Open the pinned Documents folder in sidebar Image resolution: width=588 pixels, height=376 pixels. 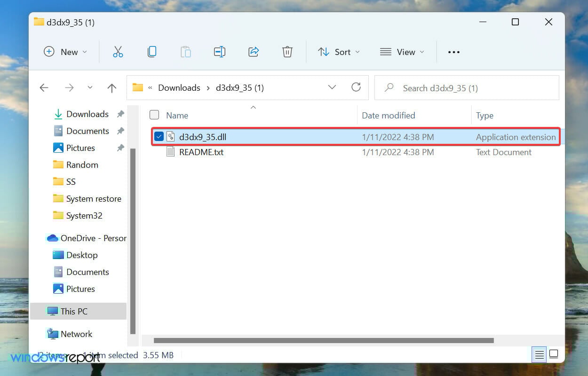(87, 131)
